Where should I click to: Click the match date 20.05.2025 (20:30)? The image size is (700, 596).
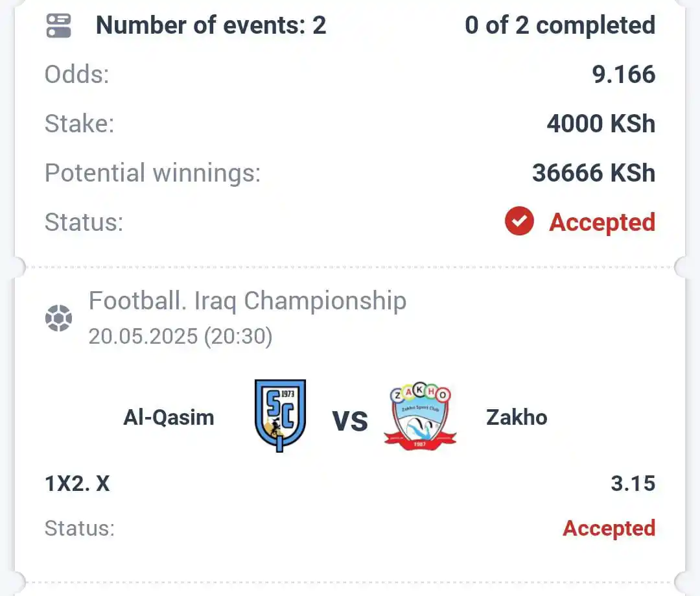(180, 337)
